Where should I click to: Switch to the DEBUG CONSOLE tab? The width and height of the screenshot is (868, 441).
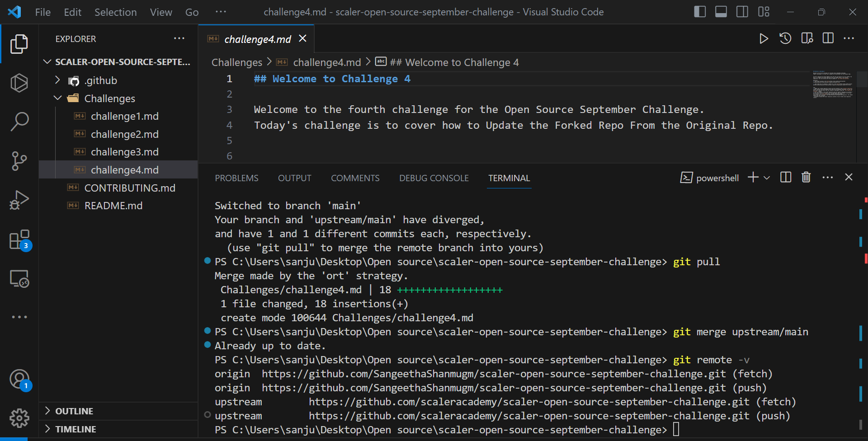click(434, 178)
